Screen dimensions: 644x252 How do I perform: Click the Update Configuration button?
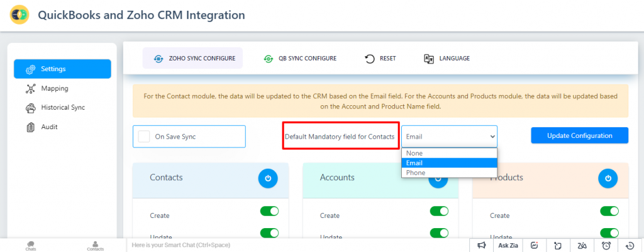click(579, 135)
